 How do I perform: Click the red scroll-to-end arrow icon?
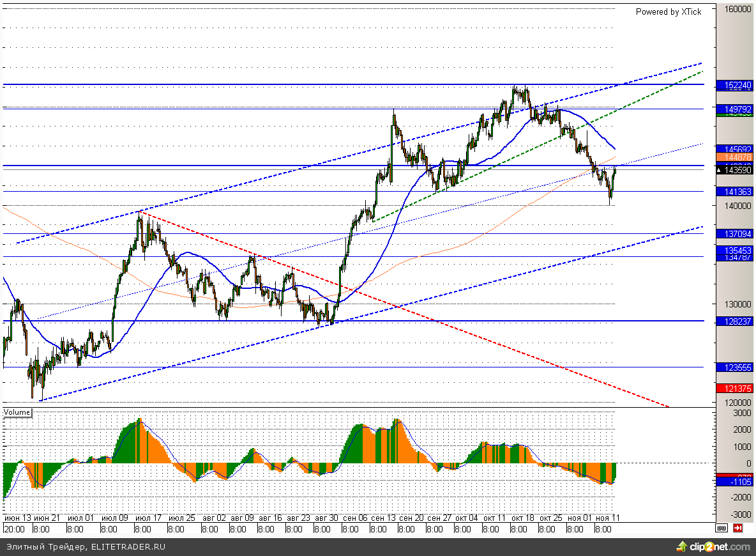(x=737, y=529)
